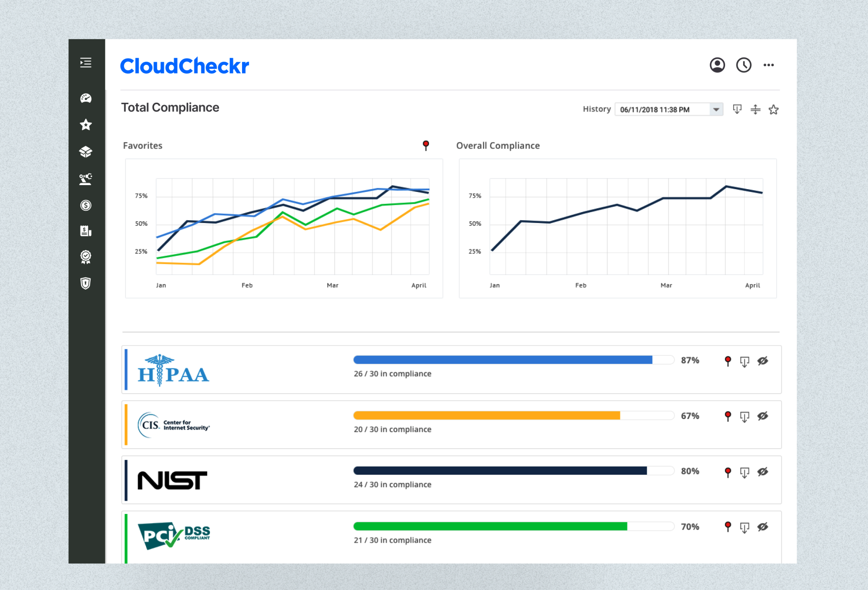Screen dimensions: 868x590
Task: Click the red pin on Favorites chart
Action: coord(426,145)
